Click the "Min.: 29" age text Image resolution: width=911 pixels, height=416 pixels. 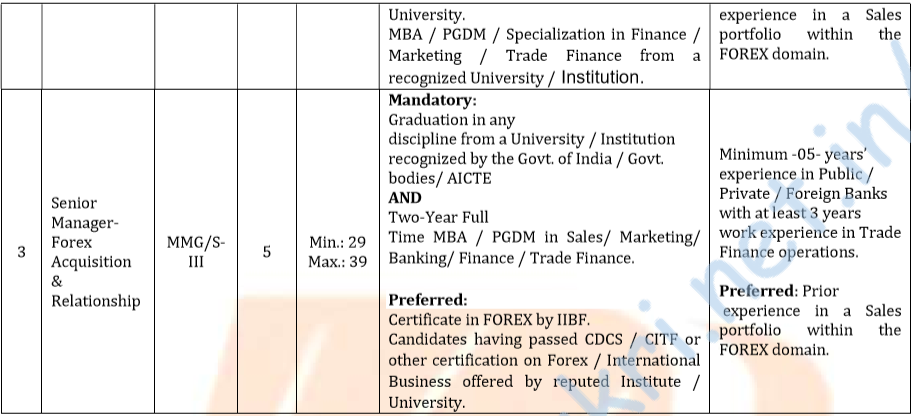339,242
